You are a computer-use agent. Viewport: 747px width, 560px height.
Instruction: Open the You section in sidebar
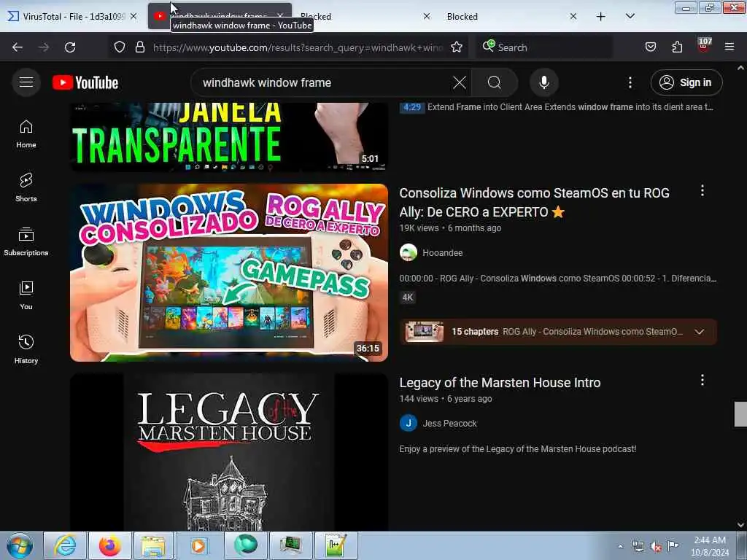26,296
